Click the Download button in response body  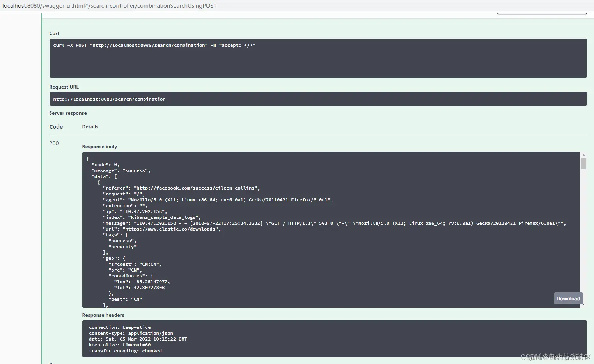[568, 298]
